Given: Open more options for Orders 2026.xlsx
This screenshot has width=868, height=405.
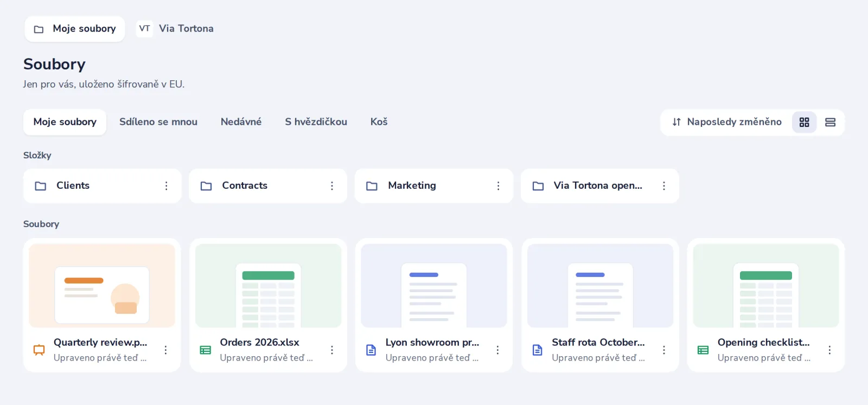Looking at the screenshot, I should [x=332, y=350].
